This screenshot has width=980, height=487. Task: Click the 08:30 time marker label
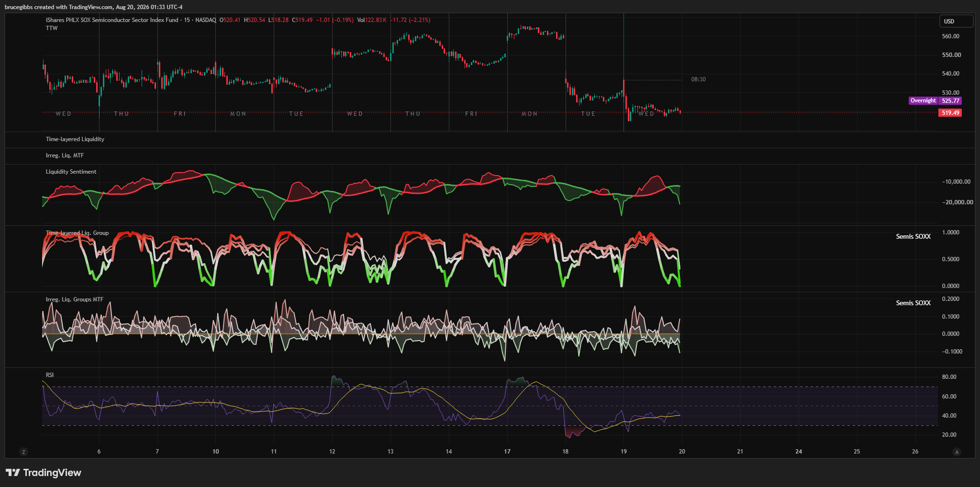click(x=698, y=79)
